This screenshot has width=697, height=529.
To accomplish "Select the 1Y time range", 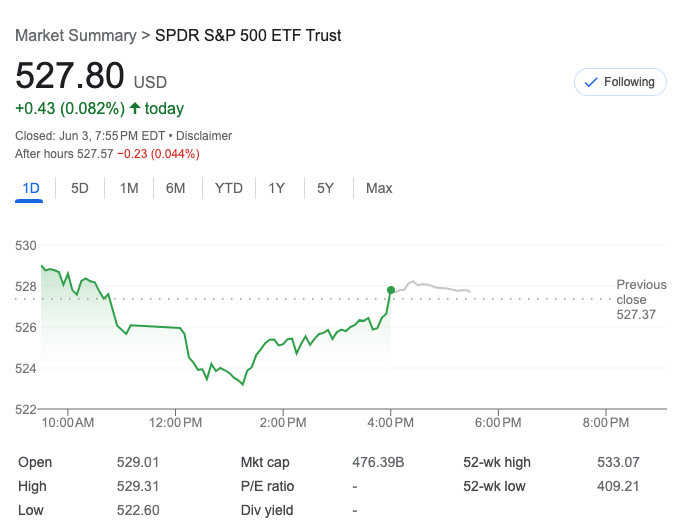I will click(x=277, y=188).
